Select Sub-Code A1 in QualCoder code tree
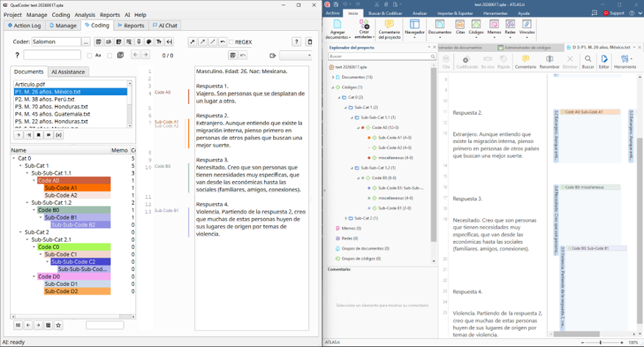This screenshot has width=644, height=347. [77, 188]
